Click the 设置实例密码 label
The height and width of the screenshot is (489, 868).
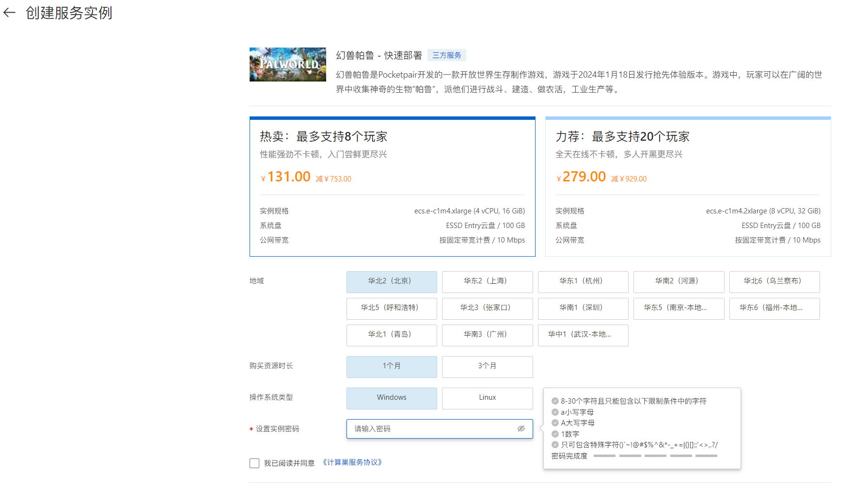coord(277,429)
